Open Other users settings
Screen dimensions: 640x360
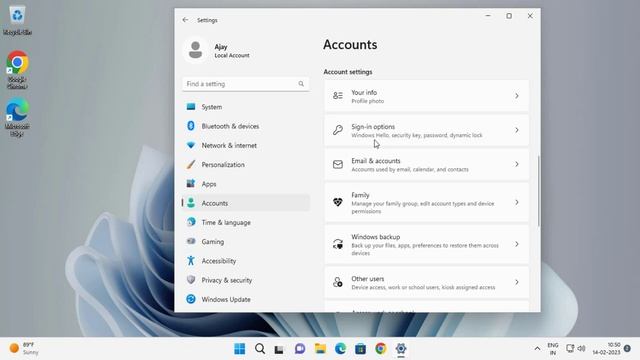427,282
